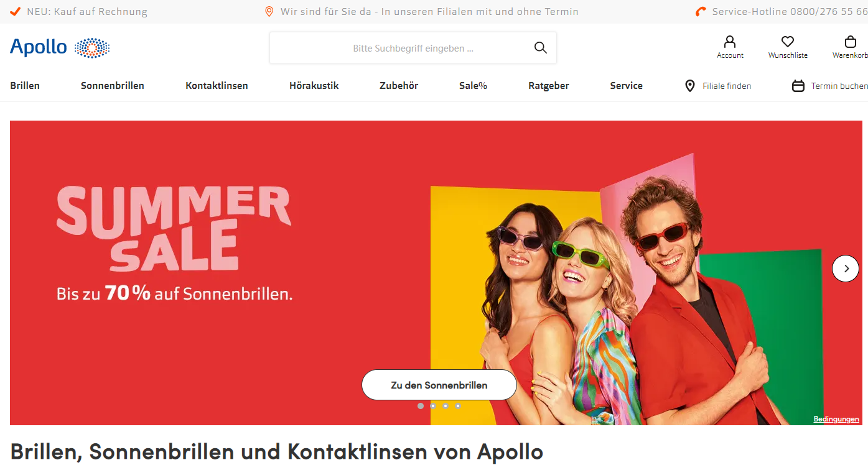The image size is (868, 465).
Task: Select the first carousel dot
Action: 421,406
